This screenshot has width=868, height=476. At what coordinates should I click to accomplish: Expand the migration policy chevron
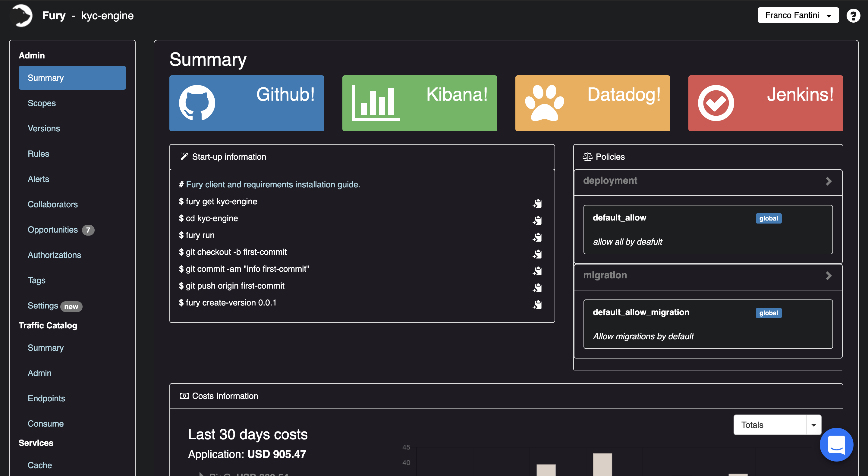pyautogui.click(x=829, y=276)
